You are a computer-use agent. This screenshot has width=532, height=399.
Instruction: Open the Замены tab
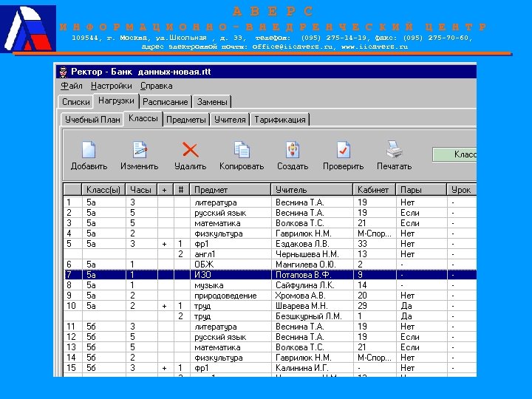point(212,102)
